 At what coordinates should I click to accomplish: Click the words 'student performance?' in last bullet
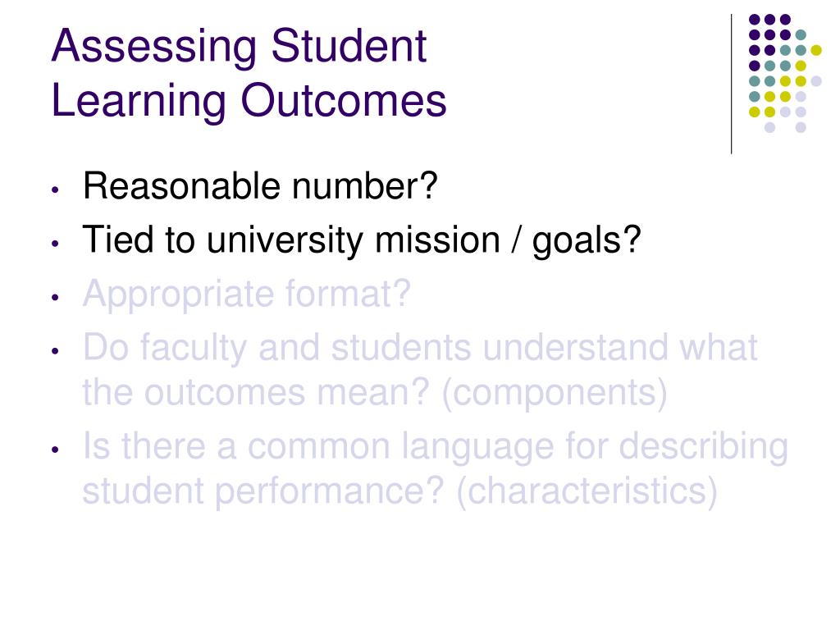click(263, 492)
